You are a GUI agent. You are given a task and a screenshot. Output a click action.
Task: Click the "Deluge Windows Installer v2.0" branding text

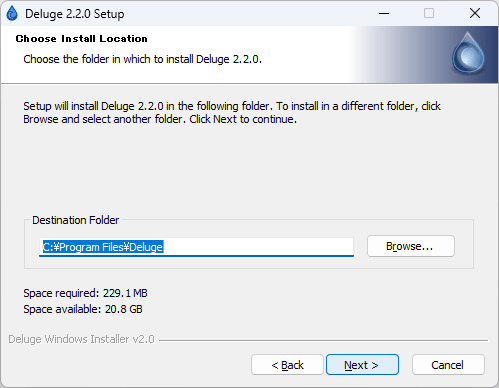pyautogui.click(x=81, y=339)
